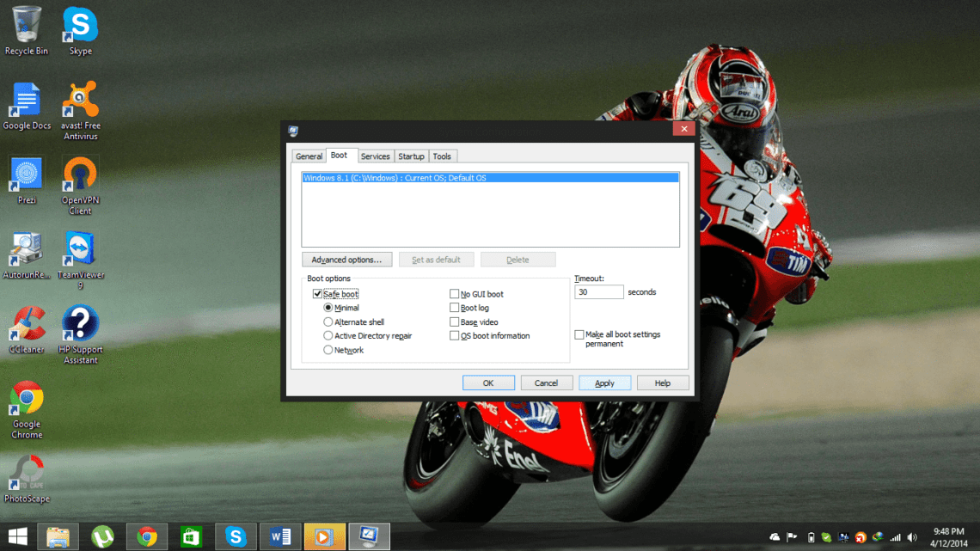The width and height of the screenshot is (980, 551).
Task: Enable the No GUI boot option
Action: tap(454, 293)
